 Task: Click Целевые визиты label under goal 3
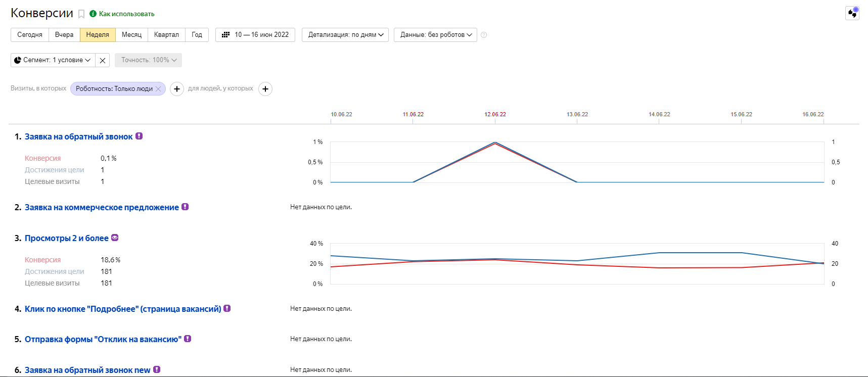[x=52, y=283]
